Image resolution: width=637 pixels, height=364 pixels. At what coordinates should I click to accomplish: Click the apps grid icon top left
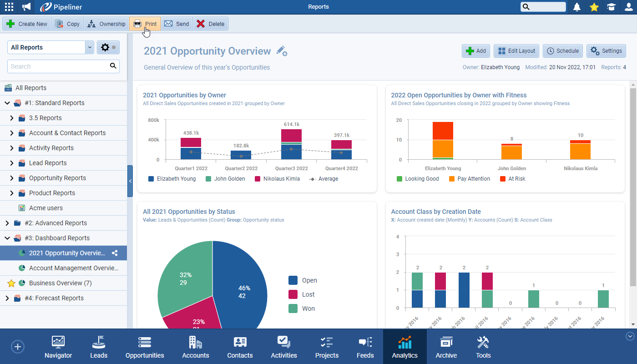coord(9,7)
